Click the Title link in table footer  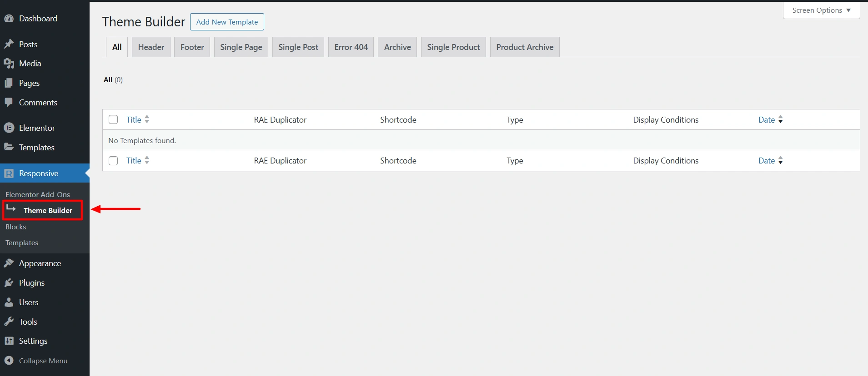(134, 161)
